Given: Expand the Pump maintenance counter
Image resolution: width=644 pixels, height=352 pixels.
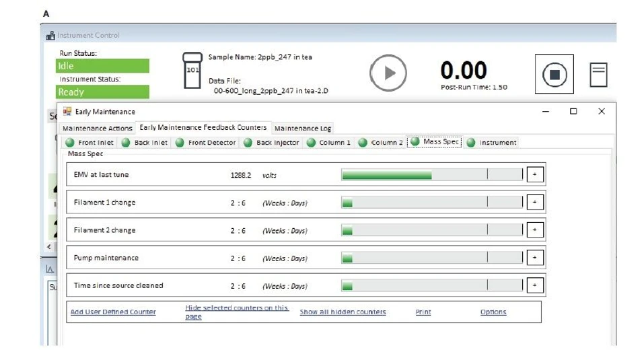Looking at the screenshot, I should [535, 258].
